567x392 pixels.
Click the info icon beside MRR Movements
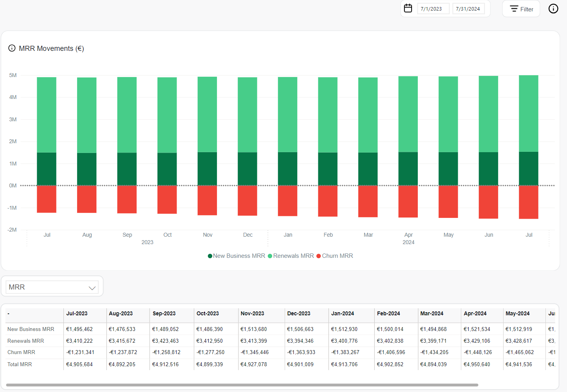[12, 48]
